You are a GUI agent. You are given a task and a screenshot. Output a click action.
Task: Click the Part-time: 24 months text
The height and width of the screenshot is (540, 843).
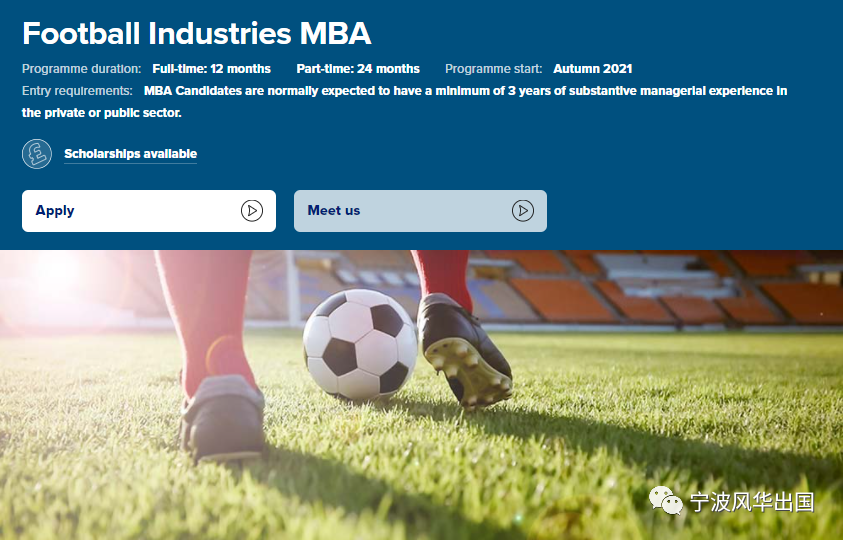coord(358,69)
